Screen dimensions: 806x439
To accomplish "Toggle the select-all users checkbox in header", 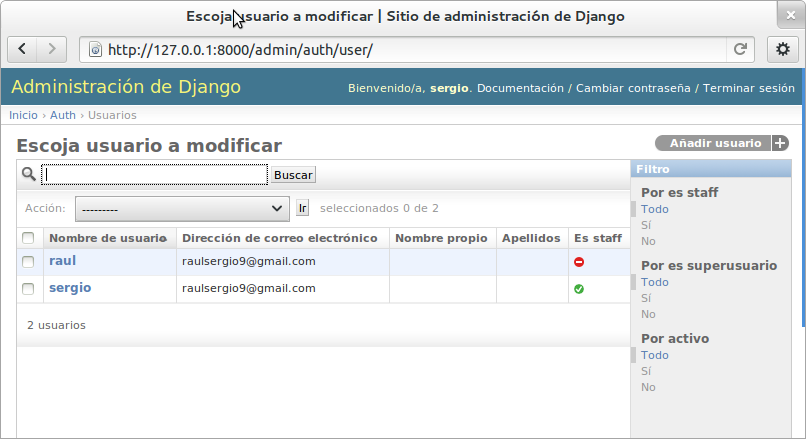I will point(28,238).
